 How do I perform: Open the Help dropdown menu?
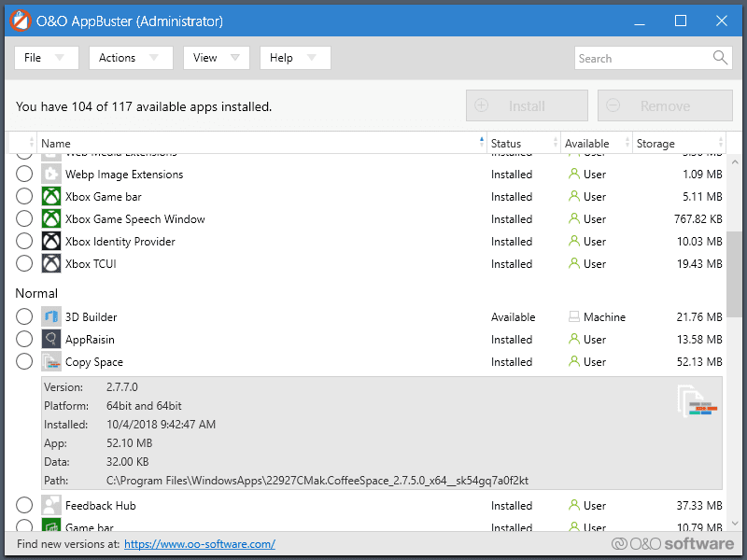[295, 58]
